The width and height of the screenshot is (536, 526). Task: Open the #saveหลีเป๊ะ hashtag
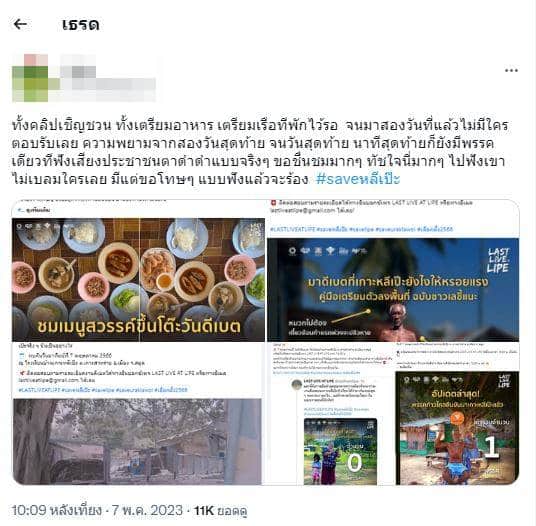point(358,179)
